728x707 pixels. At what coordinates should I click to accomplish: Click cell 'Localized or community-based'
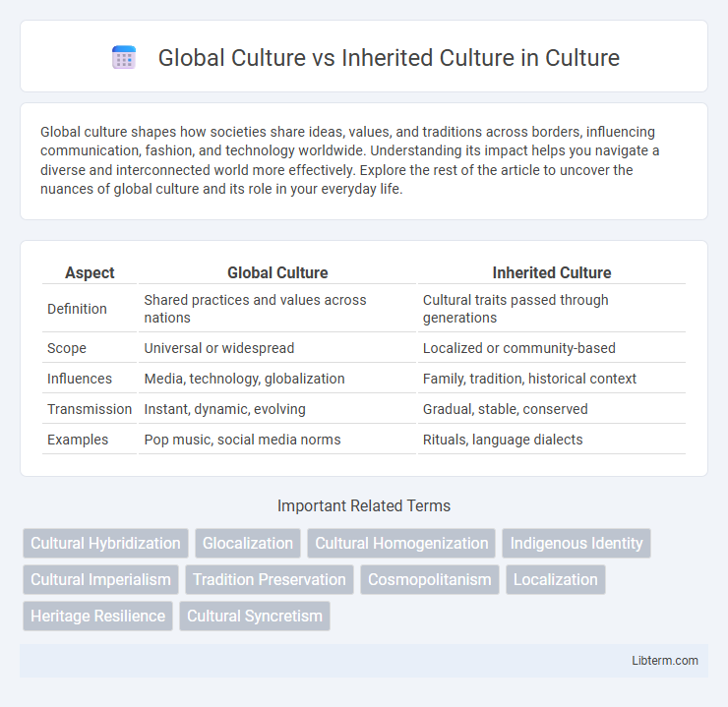(x=552, y=348)
